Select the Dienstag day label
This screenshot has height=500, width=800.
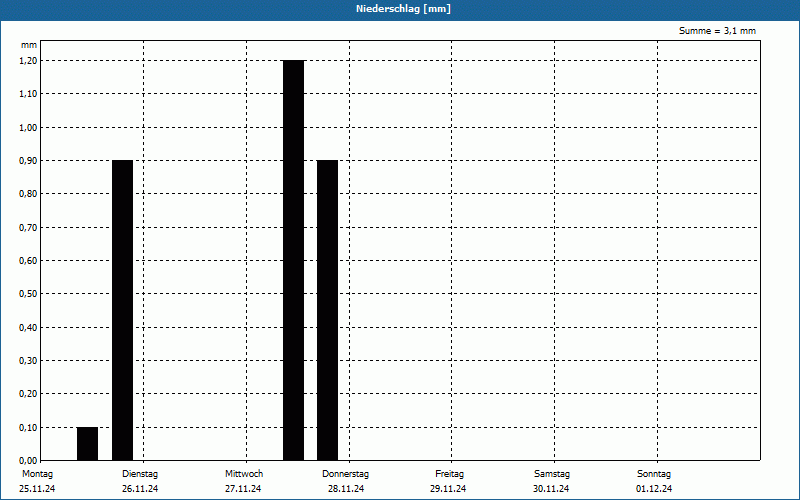pos(140,474)
